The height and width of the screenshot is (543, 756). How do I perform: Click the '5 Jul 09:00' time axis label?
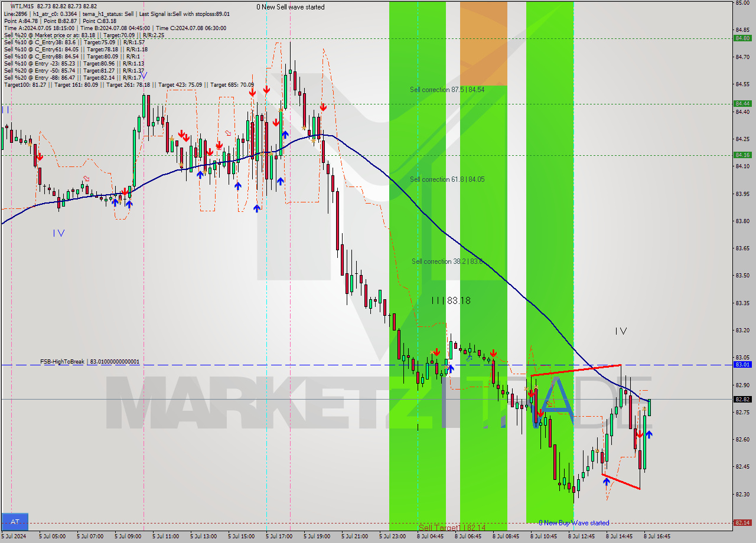pyautogui.click(x=128, y=537)
